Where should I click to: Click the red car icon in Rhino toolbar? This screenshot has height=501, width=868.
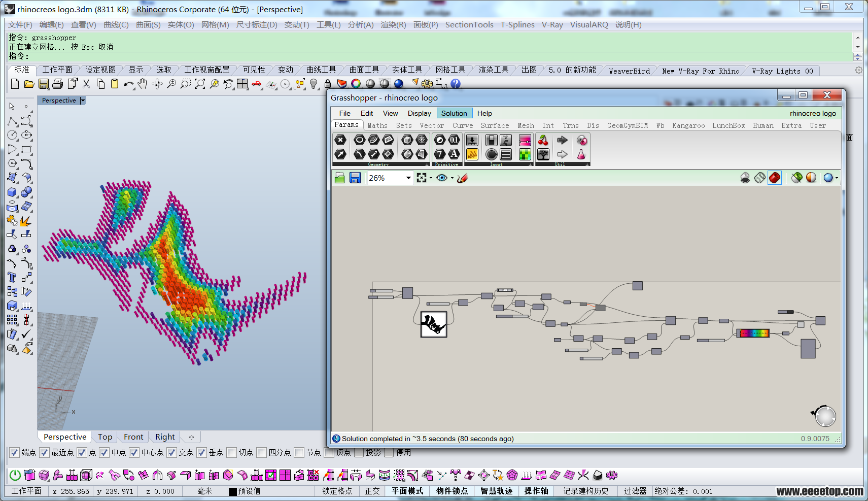(x=257, y=84)
